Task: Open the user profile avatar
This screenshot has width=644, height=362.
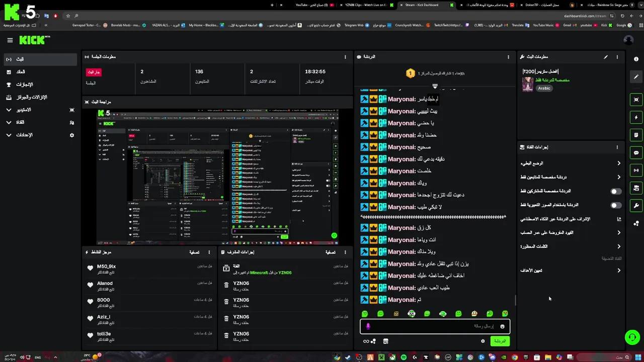Action: pos(628,40)
